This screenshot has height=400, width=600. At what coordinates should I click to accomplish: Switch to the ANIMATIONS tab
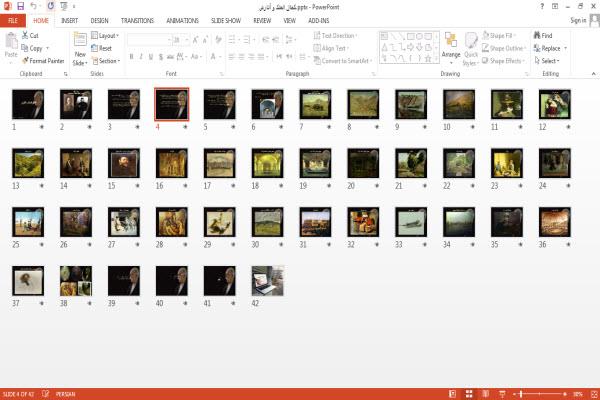(x=182, y=21)
